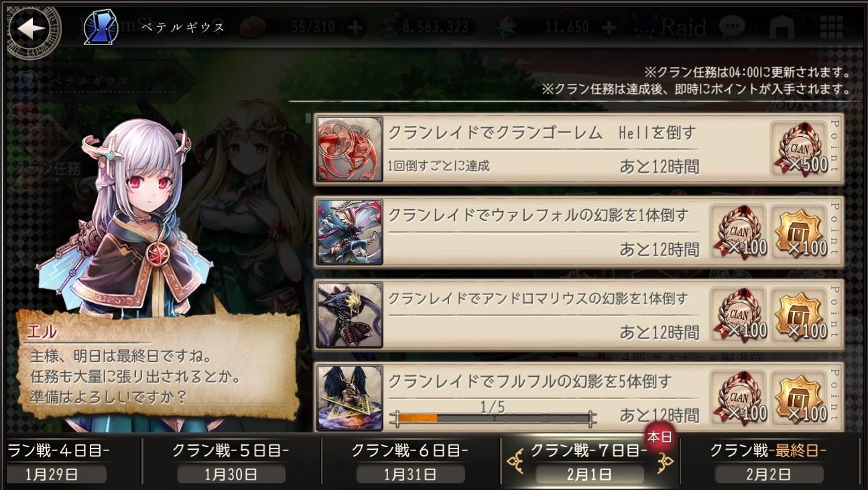Select the アンドロマリウス phantom mission row
Screen dimensions: 868x490
[x=578, y=314]
